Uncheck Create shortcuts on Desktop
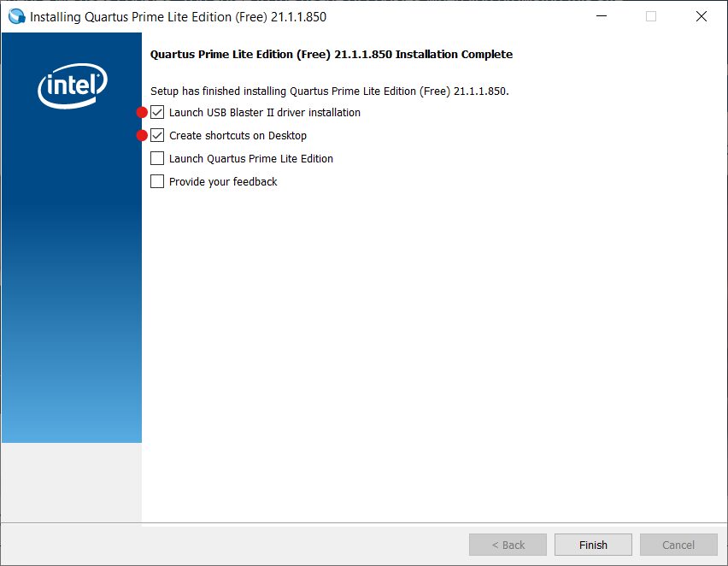The image size is (728, 566). click(x=157, y=136)
